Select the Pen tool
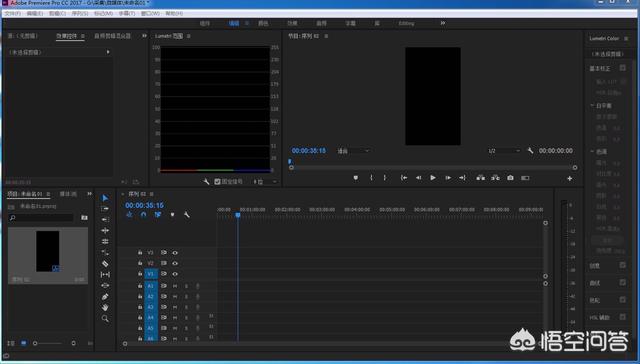Image resolution: width=640 pixels, height=364 pixels. (105, 297)
